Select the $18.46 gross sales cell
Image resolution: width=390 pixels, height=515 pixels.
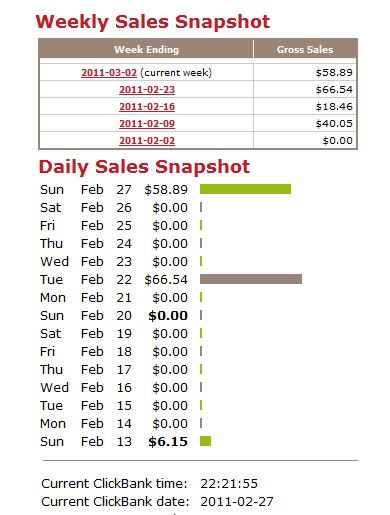(334, 107)
